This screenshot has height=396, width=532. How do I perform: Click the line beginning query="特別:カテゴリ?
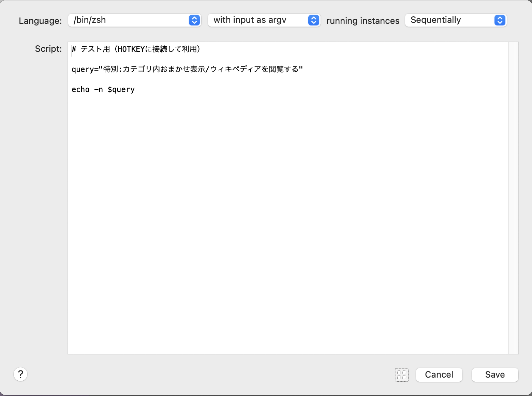click(187, 69)
